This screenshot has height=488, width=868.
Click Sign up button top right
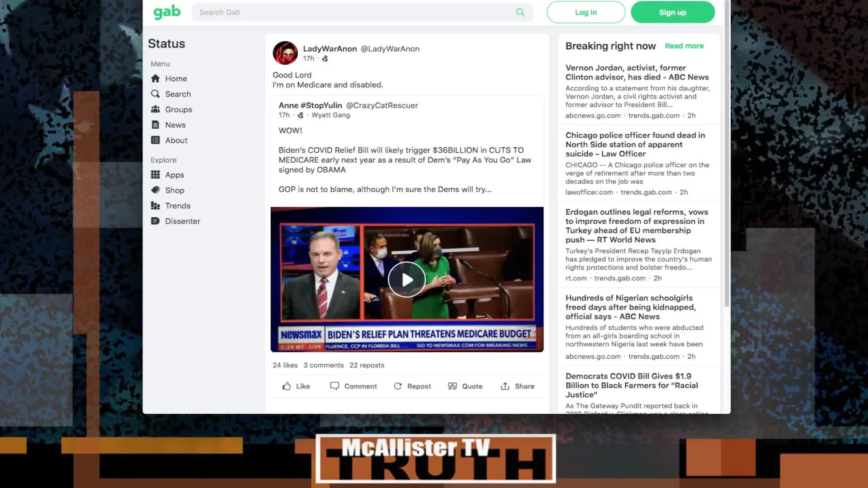click(x=672, y=12)
